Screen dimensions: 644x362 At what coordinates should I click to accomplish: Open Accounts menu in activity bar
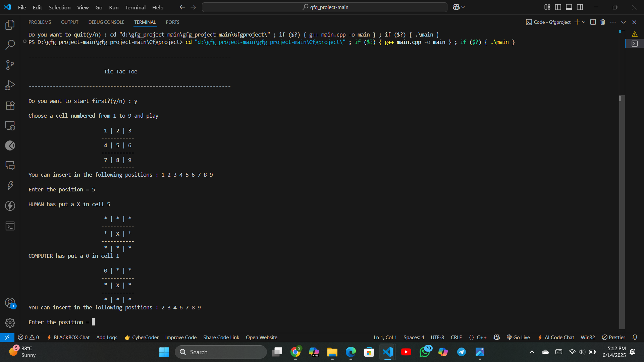pos(10,303)
